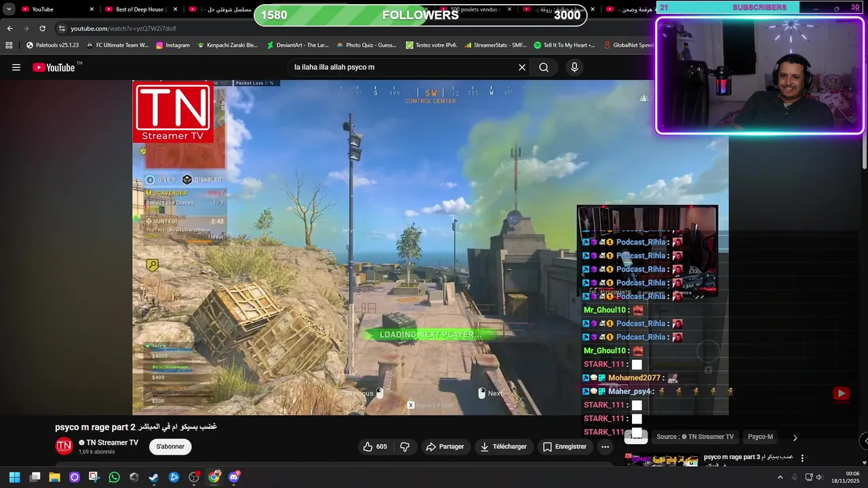
Task: Open options menu for psyco m rage part 3
Action: [802, 458]
